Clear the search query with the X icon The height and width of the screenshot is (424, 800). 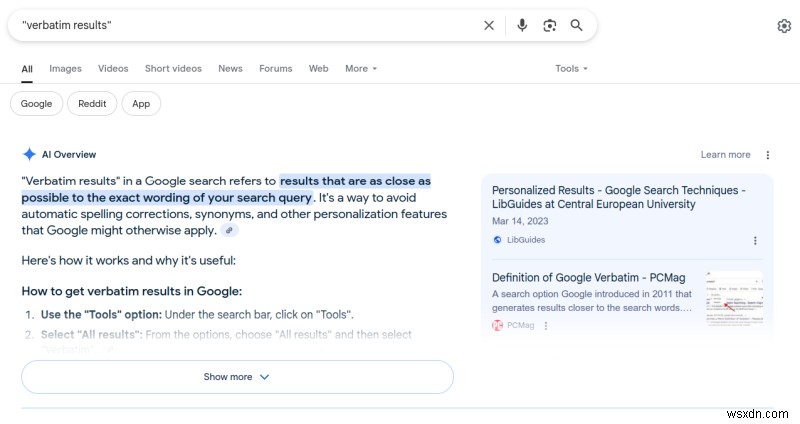point(489,25)
